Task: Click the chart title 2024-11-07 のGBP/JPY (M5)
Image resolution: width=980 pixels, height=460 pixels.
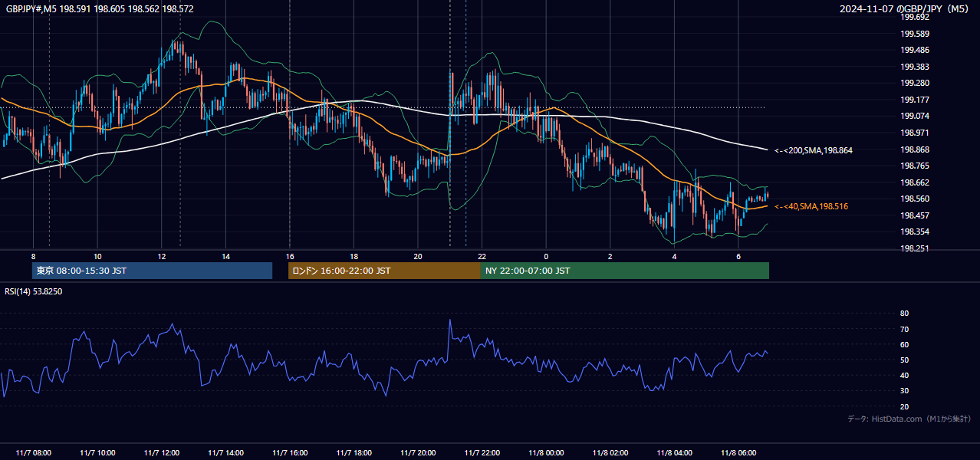Action: click(x=905, y=8)
